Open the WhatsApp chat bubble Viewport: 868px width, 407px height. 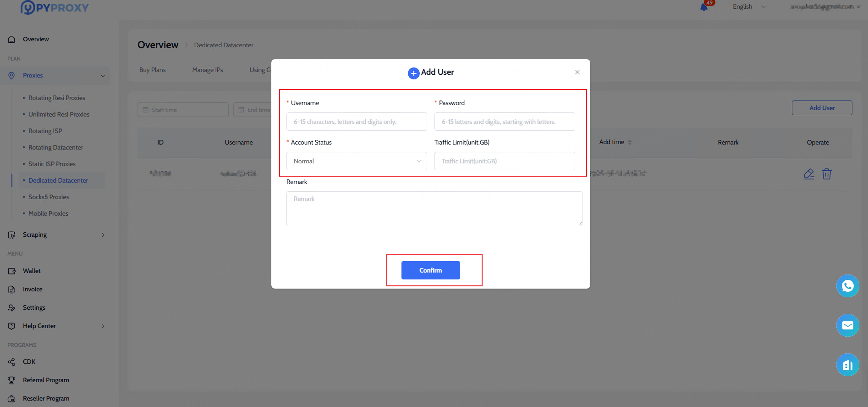847,286
